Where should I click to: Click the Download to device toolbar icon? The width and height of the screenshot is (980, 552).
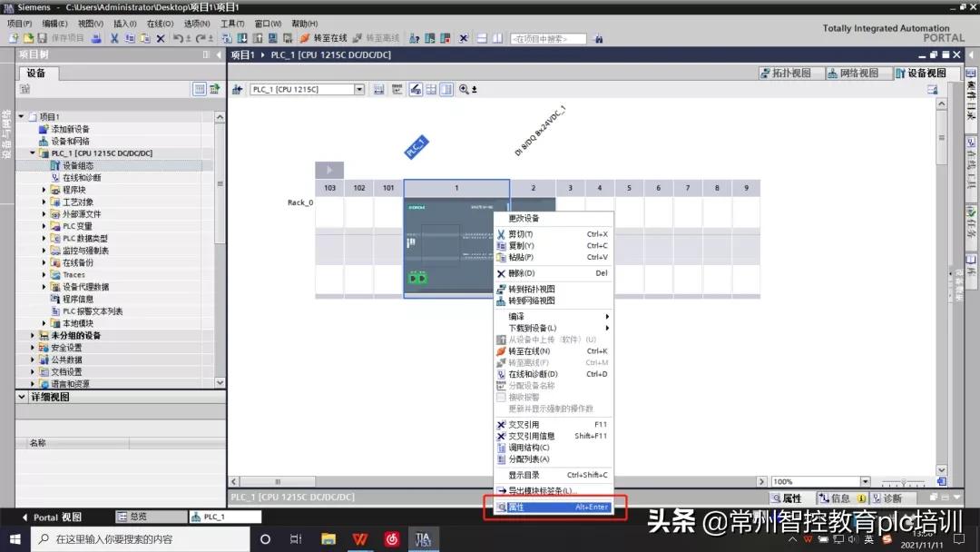coord(242,38)
